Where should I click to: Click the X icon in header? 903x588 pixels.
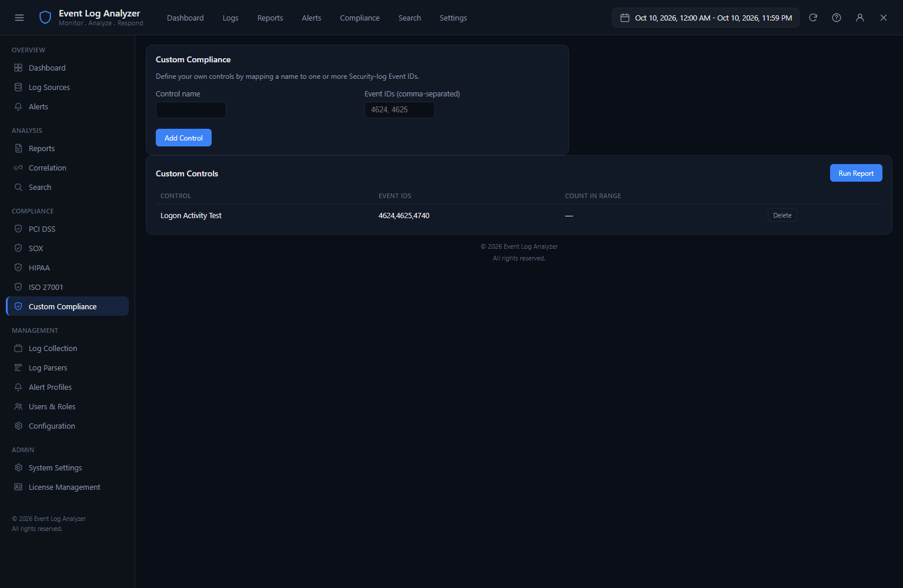(x=884, y=18)
